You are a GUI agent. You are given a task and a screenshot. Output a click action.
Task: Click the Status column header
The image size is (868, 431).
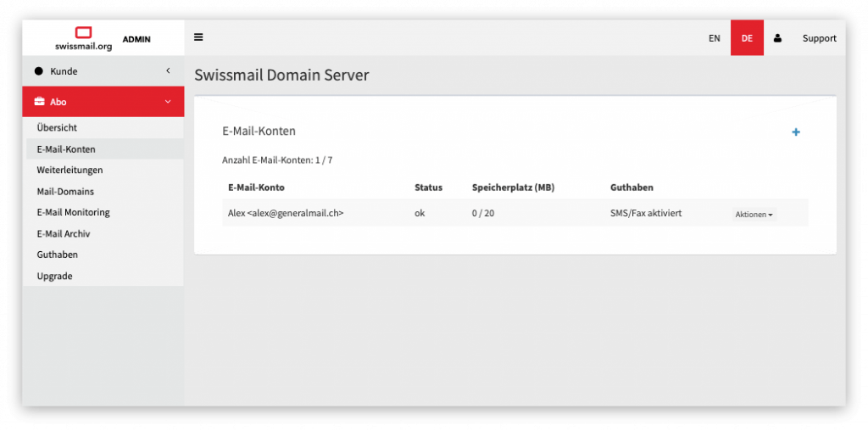tap(428, 188)
